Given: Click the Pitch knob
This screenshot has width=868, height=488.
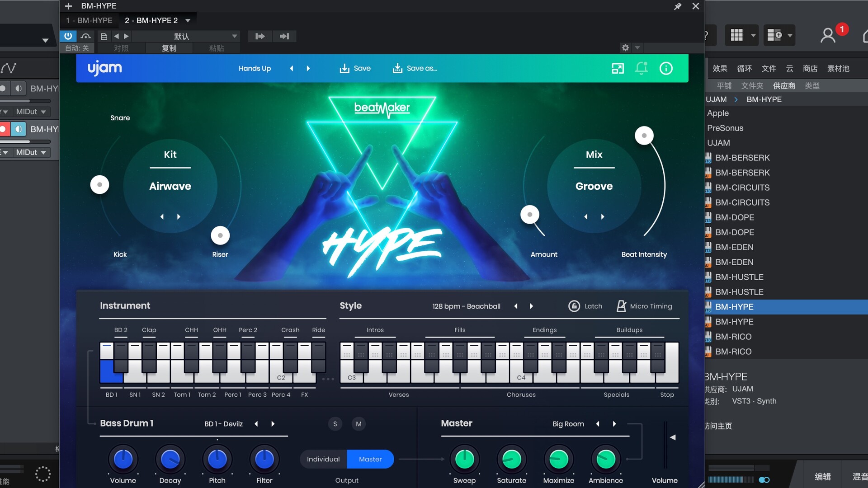Looking at the screenshot, I should [x=217, y=459].
